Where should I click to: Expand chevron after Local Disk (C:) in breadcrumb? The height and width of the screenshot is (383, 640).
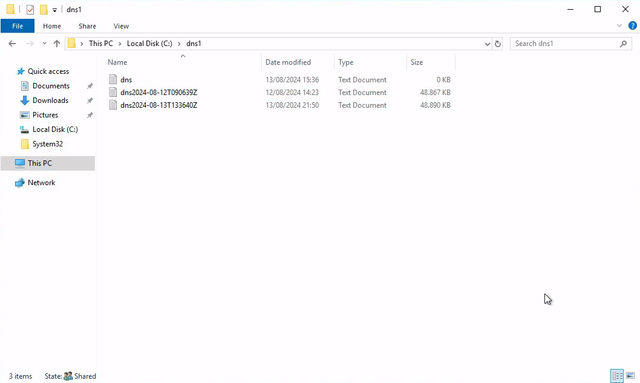tap(179, 44)
